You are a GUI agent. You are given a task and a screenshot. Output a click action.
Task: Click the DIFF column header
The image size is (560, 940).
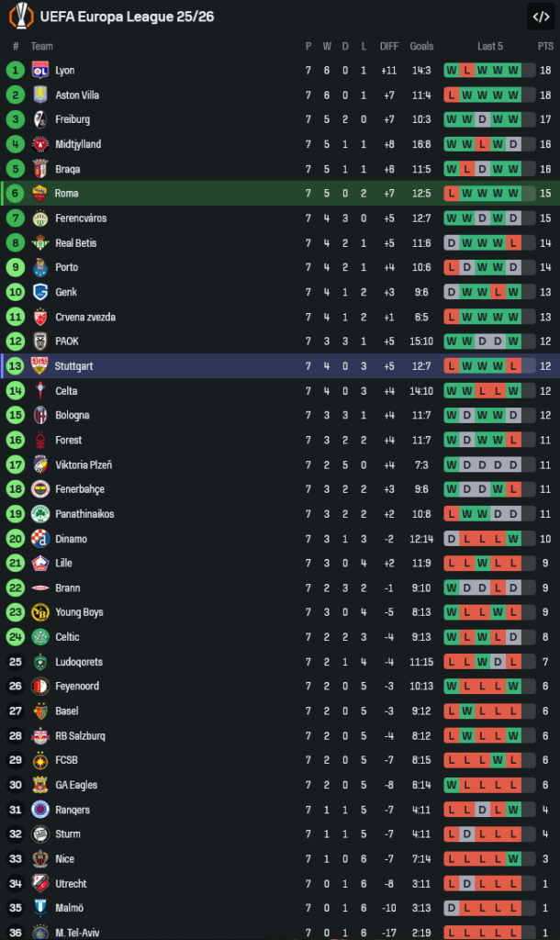pos(389,47)
